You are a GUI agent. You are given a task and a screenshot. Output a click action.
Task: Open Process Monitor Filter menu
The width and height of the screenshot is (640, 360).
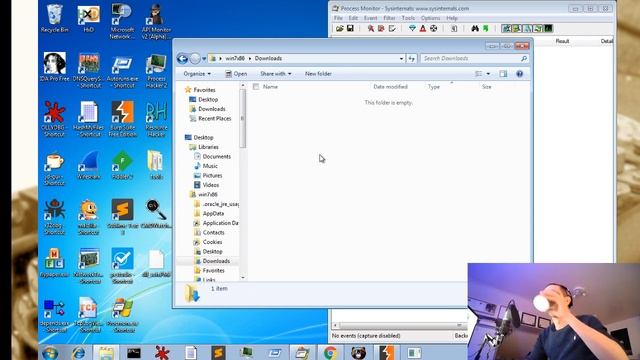pos(389,18)
